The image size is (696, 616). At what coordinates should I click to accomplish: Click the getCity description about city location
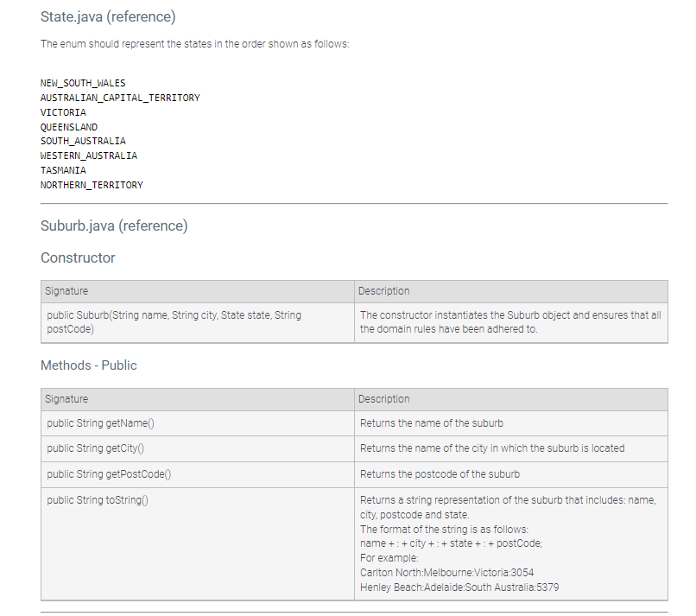click(x=492, y=448)
